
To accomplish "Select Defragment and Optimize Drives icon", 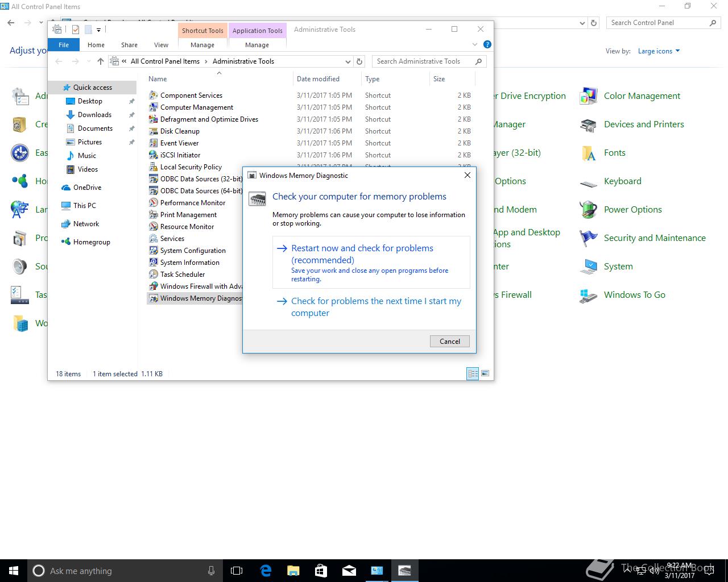I will pos(153,119).
